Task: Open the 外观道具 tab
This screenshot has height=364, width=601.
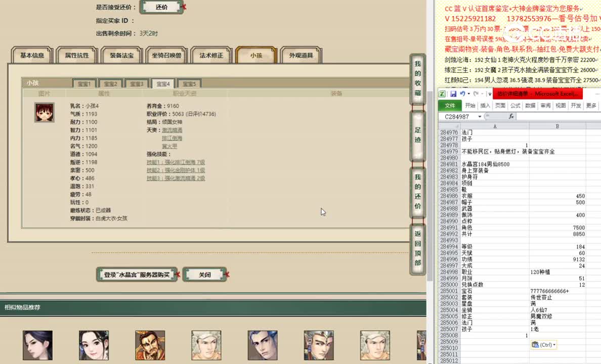Action: click(301, 55)
